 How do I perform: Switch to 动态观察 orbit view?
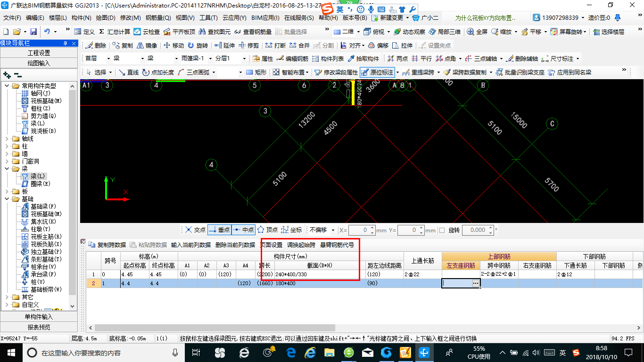[x=409, y=32]
